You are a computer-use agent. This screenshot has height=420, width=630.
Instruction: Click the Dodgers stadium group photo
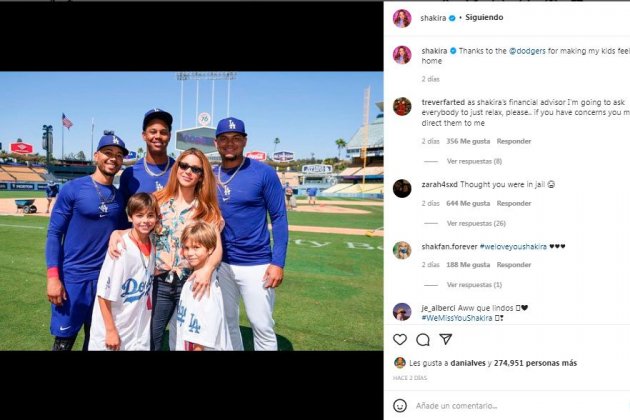(x=191, y=210)
